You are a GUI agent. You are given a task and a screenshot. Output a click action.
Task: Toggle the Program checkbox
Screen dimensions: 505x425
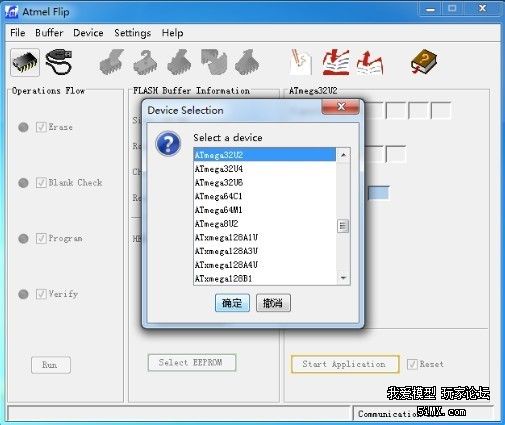(x=41, y=238)
